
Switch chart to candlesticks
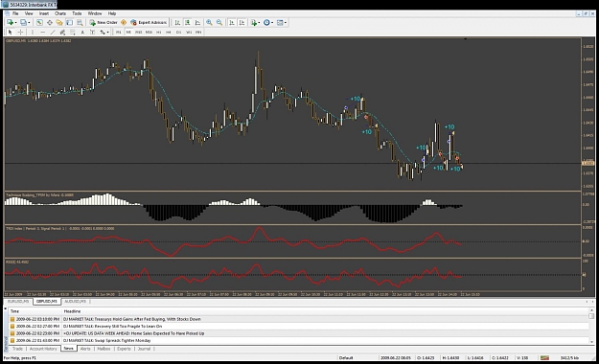188,23
